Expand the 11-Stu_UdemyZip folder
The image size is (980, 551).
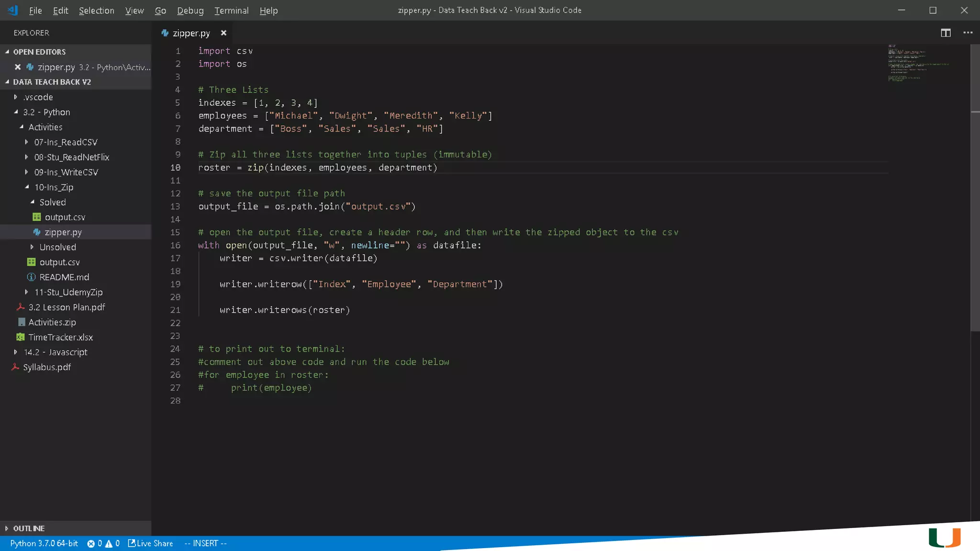coord(68,292)
